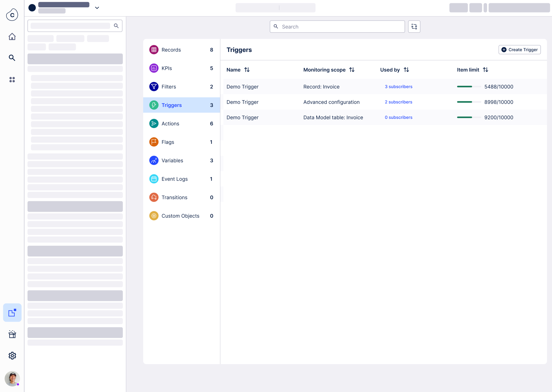
Task: Open the Filters section
Action: click(x=182, y=87)
